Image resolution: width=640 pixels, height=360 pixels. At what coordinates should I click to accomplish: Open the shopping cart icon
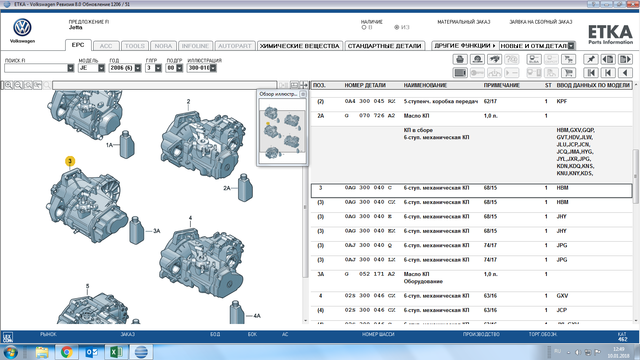tap(568, 73)
